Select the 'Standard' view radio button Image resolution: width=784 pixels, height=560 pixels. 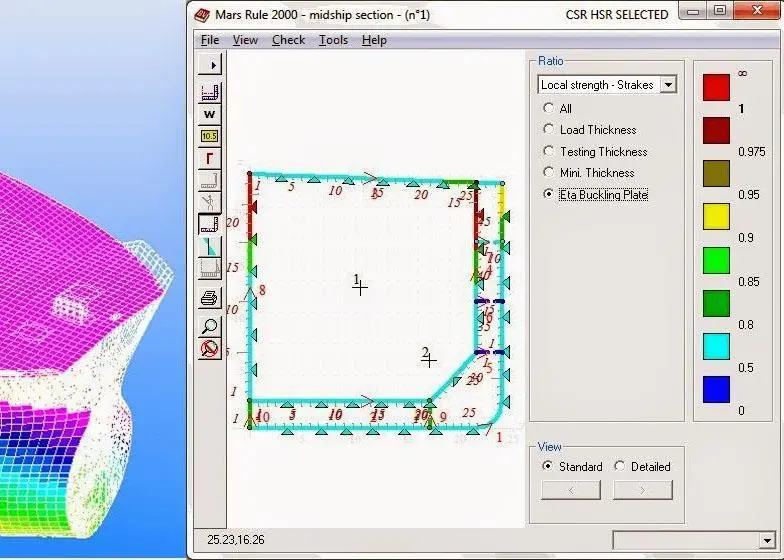548,466
